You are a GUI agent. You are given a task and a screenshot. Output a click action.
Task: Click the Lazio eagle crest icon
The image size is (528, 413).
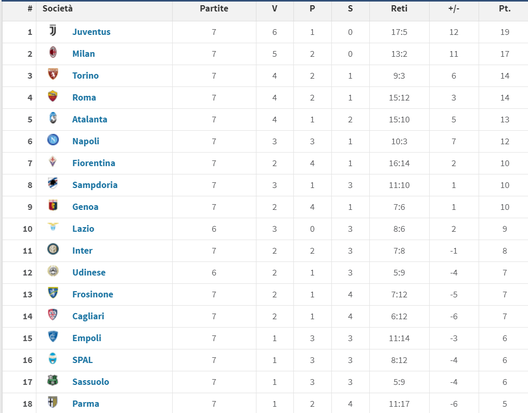(x=53, y=227)
